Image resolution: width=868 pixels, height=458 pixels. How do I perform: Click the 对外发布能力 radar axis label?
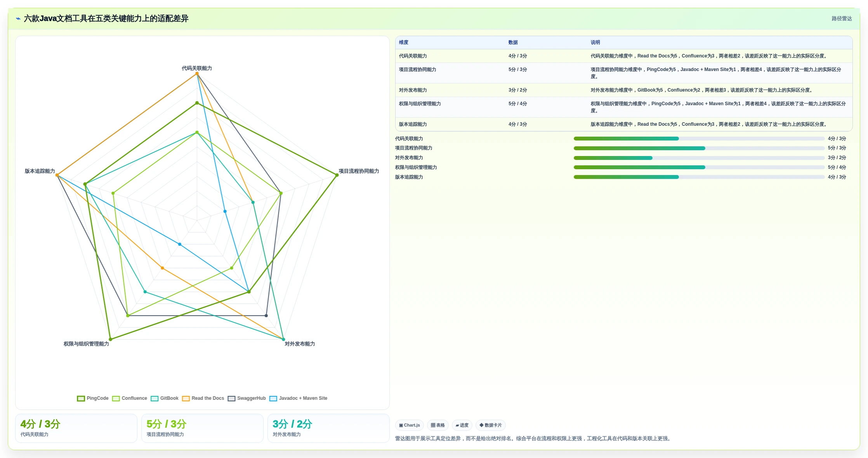[x=300, y=344]
